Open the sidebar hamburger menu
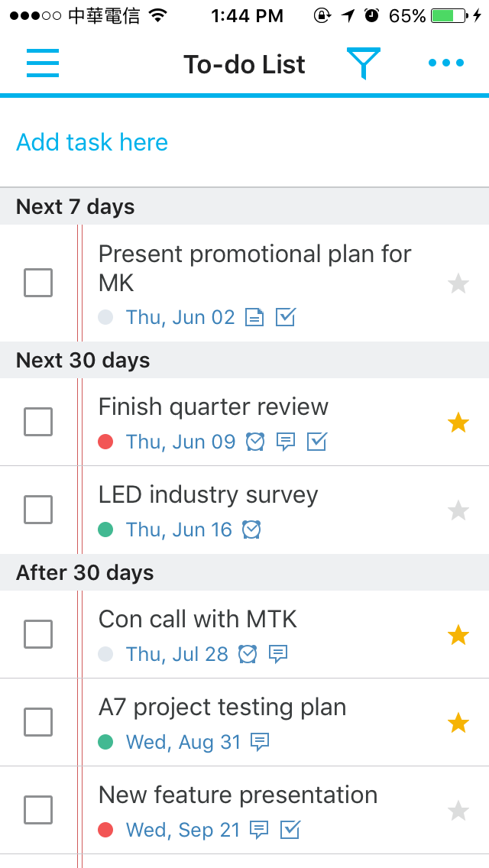 43,63
